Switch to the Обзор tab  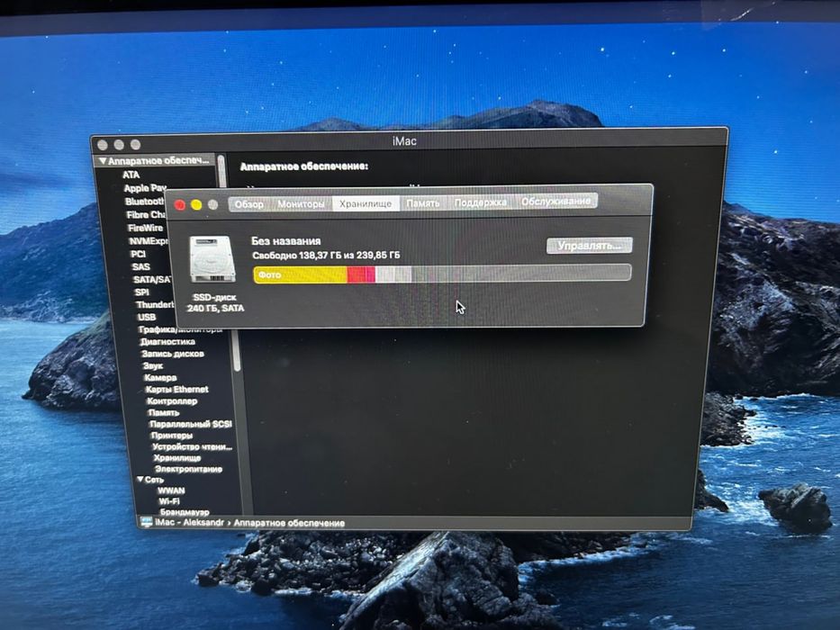click(249, 204)
